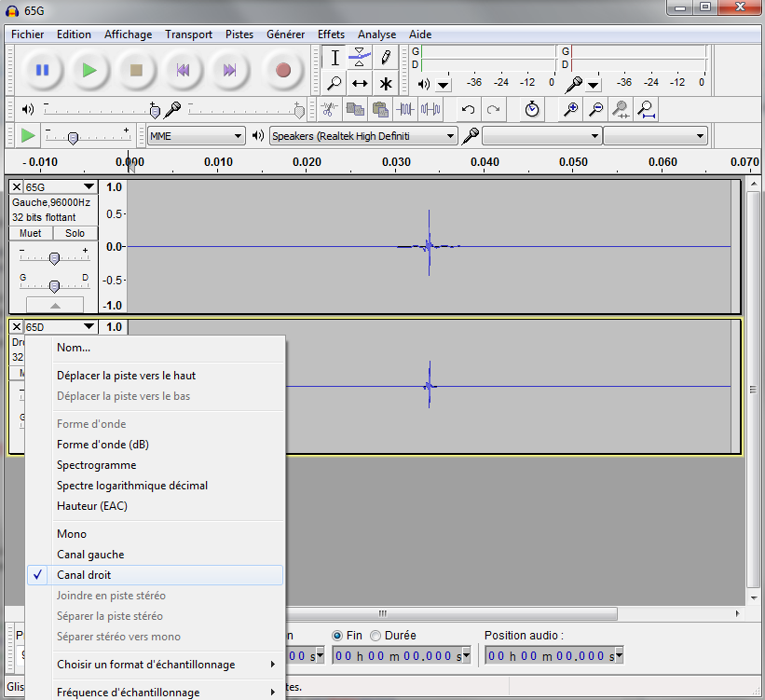Select the Zoom magnifier tool
The image size is (765, 700).
click(335, 84)
